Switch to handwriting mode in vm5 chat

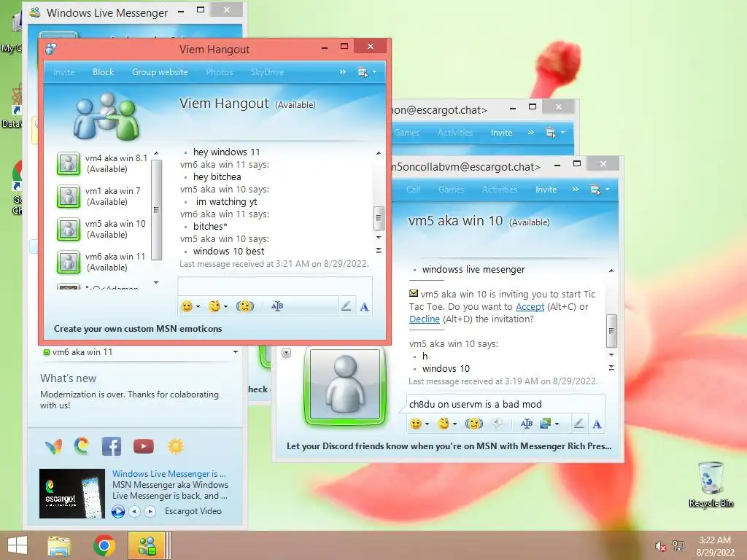pyautogui.click(x=578, y=424)
